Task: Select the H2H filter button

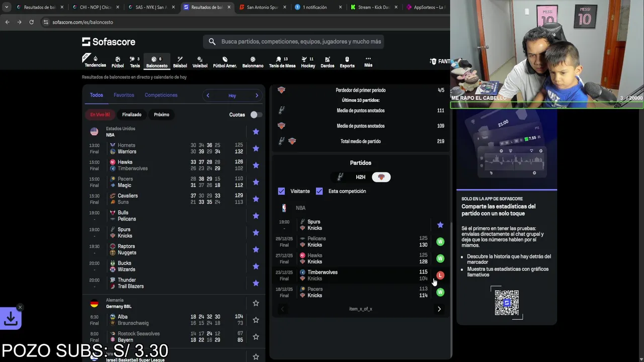Action: click(x=361, y=177)
